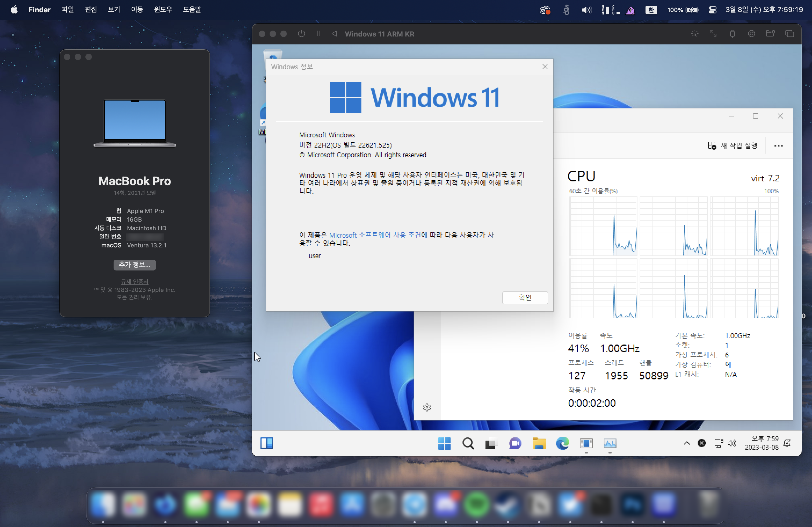Toggle the Korean input source in the menu bar
Image resolution: width=812 pixels, height=527 pixels.
(651, 10)
